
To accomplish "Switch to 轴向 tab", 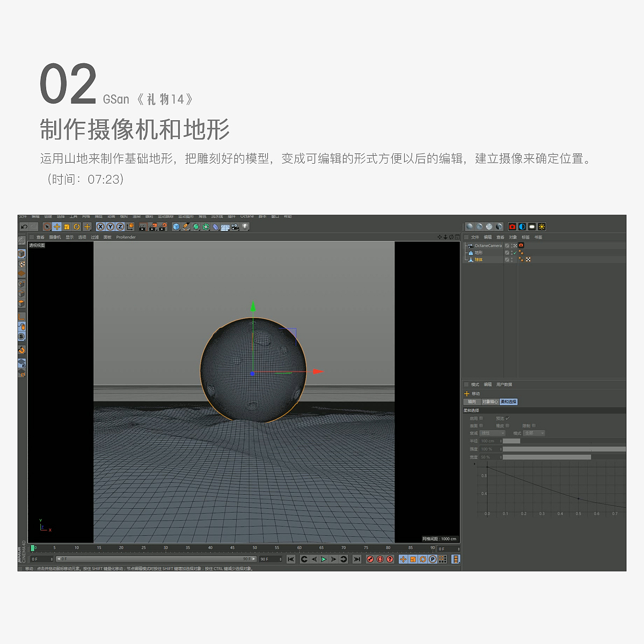I will (x=472, y=401).
